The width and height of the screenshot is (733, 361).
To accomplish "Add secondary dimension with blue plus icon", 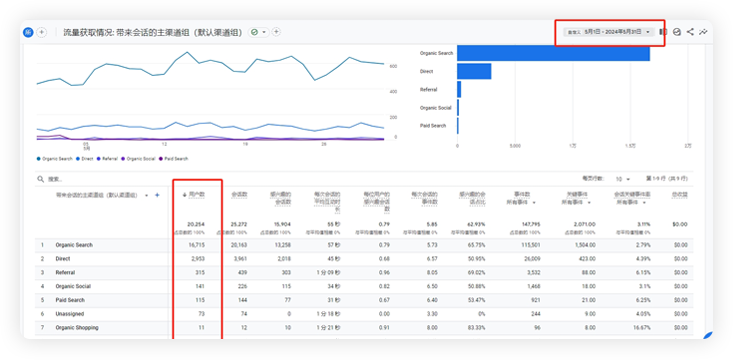I will click(157, 195).
